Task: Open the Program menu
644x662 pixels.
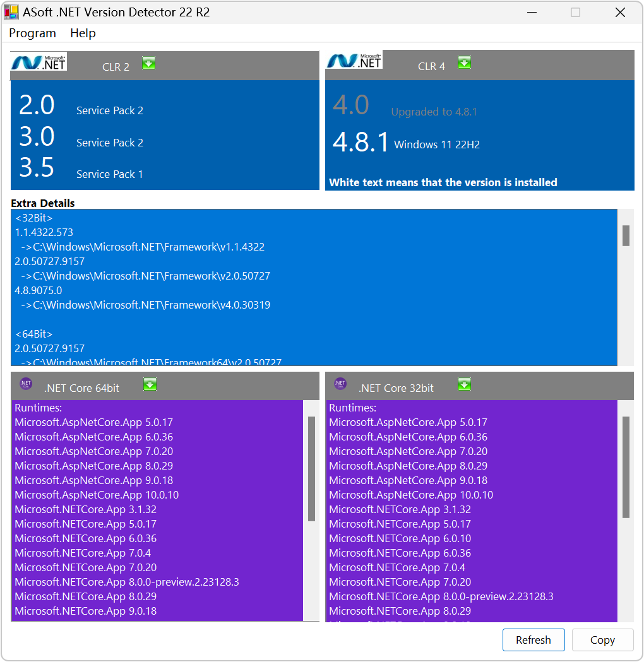Action: click(x=33, y=33)
